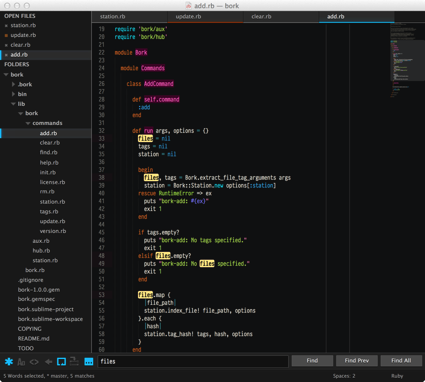This screenshot has width=425, height=382.
Task: Expand the .bork folder
Action: click(13, 84)
